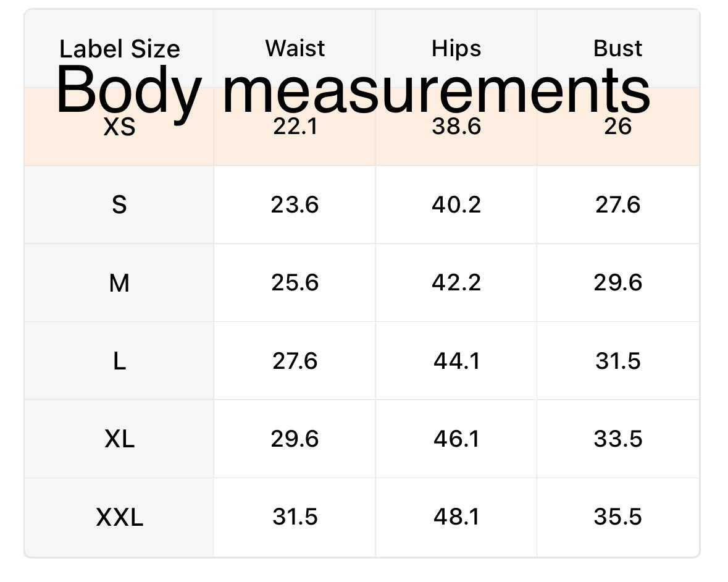Select the XXL size row label
This screenshot has width=728, height=582.
point(119,517)
